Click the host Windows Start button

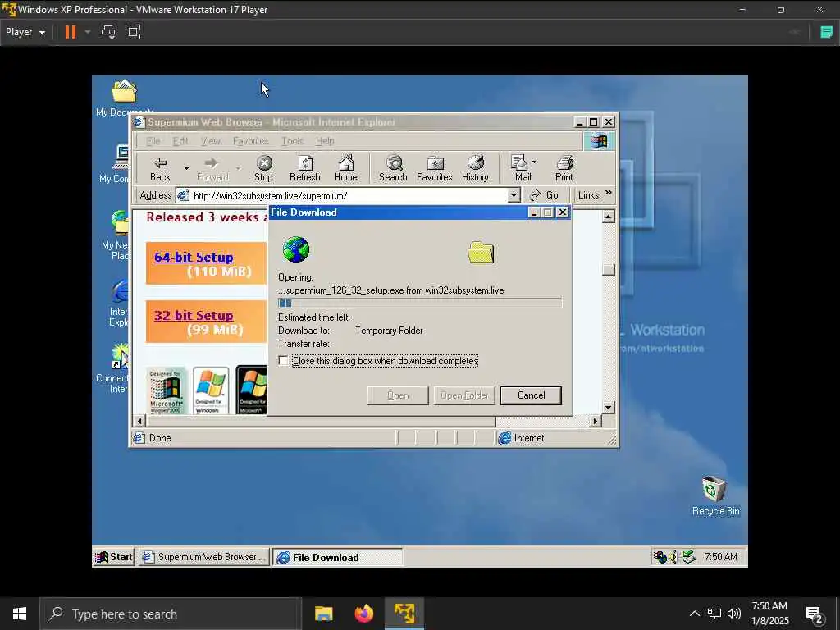tap(20, 614)
